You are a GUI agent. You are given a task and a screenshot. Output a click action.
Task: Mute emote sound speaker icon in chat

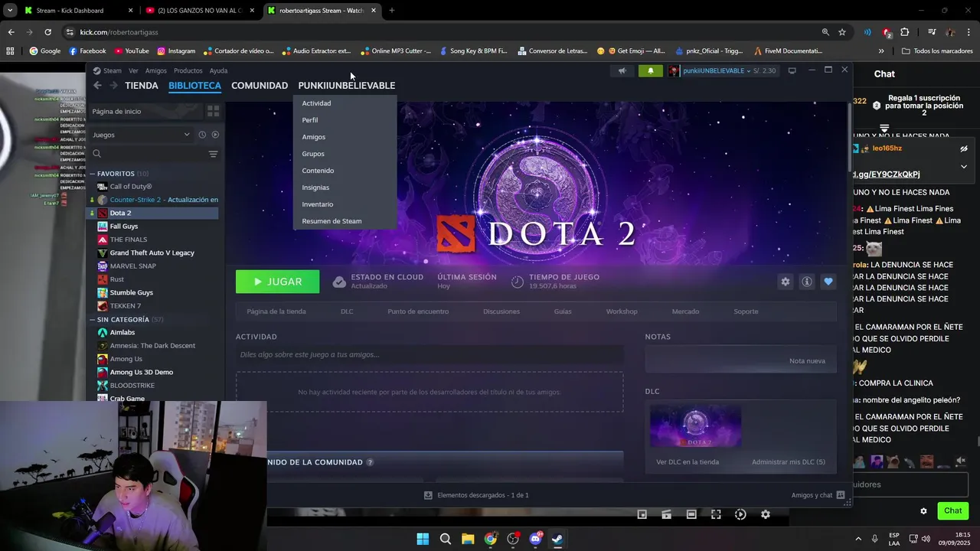pyautogui.click(x=962, y=461)
